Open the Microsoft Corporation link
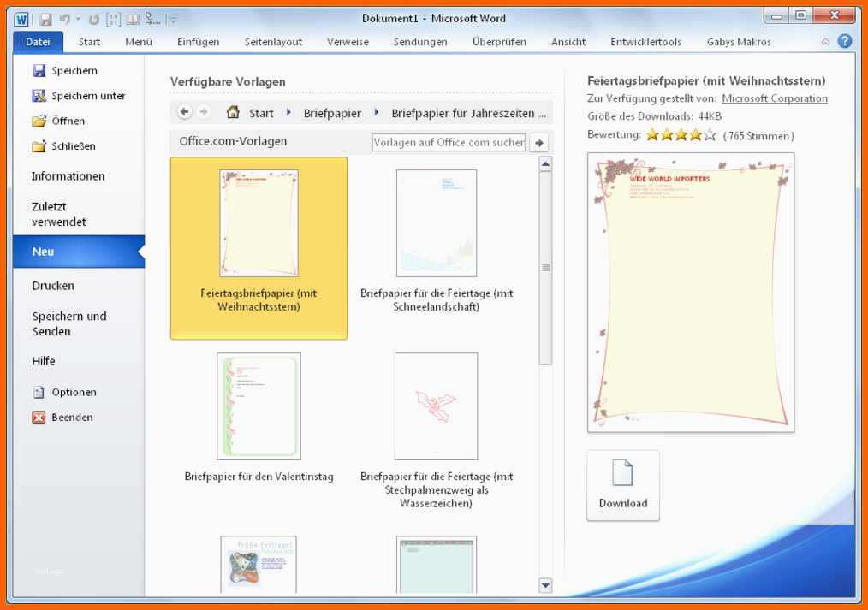The height and width of the screenshot is (610, 868). click(775, 98)
